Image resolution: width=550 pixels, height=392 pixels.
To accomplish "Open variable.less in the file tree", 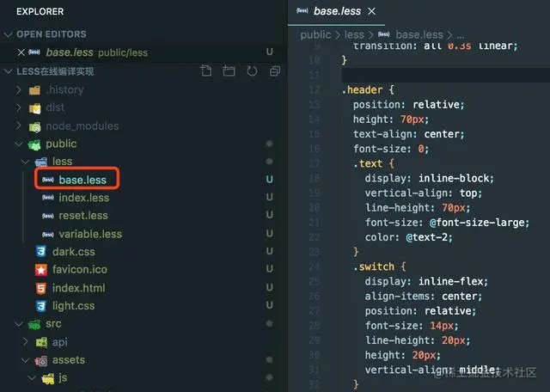I will [90, 234].
